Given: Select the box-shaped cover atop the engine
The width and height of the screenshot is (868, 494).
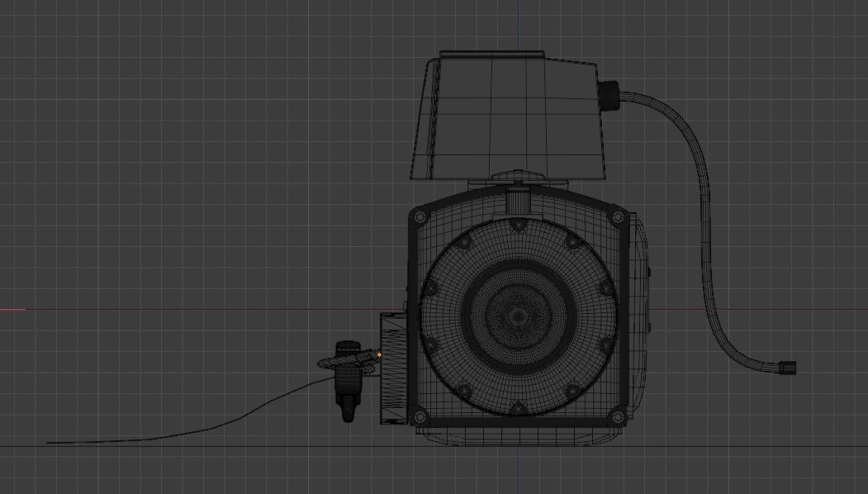Looking at the screenshot, I should pos(508,116).
